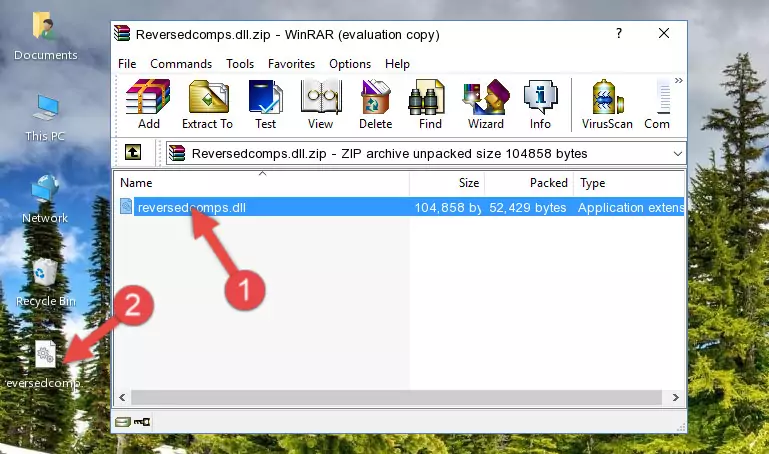Open the address path dropdown arrow

678,153
